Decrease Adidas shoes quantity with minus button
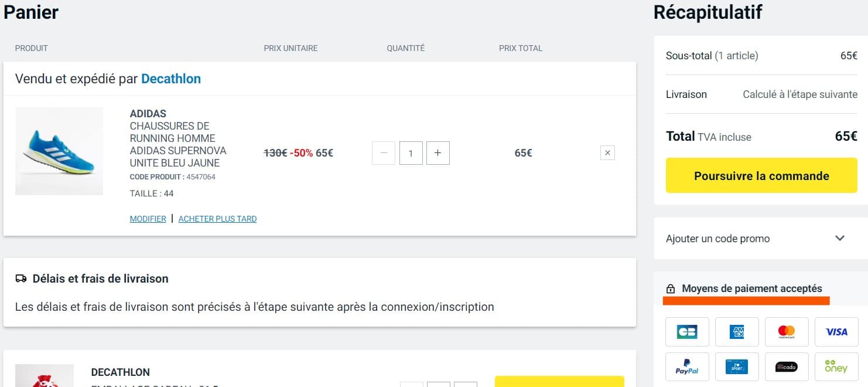Viewport: 868px width, 387px height. (x=384, y=153)
